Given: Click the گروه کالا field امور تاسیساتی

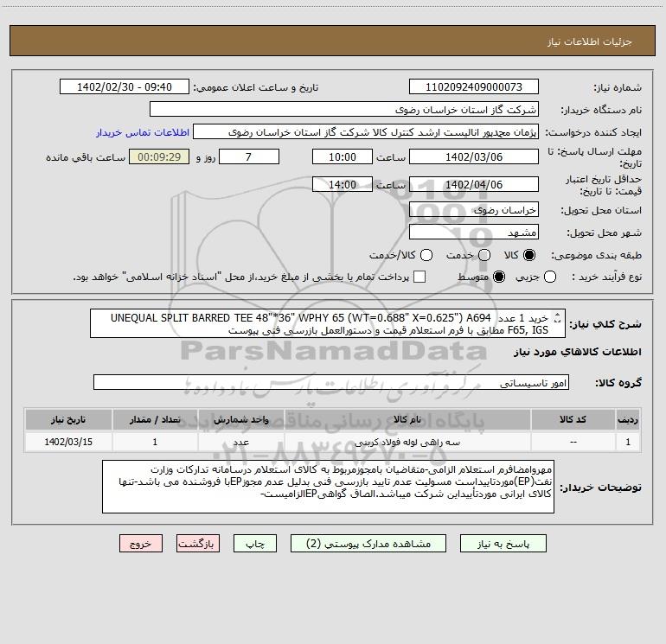Looking at the screenshot, I should coord(331,382).
